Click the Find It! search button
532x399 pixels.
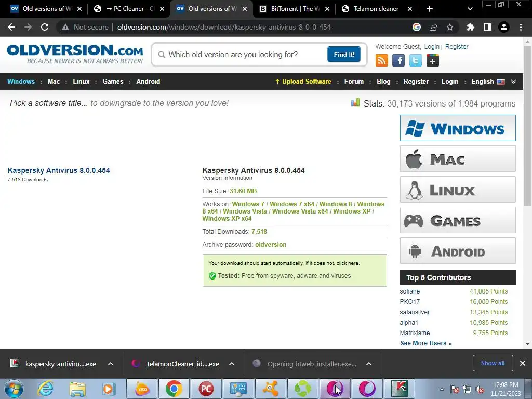tap(344, 54)
